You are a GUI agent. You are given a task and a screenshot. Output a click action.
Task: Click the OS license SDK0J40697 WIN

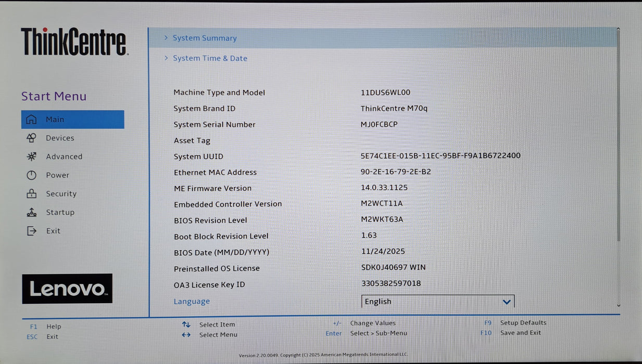pyautogui.click(x=393, y=267)
